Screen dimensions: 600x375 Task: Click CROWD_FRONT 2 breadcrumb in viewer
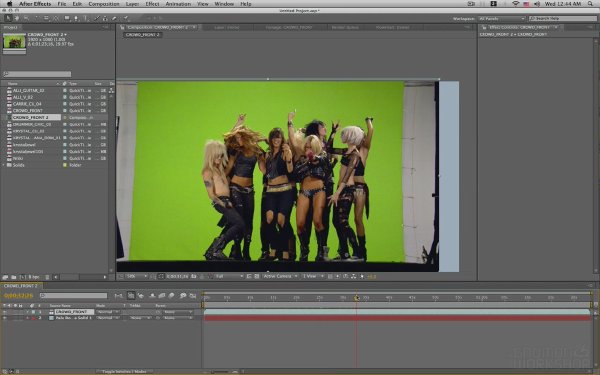pos(142,35)
